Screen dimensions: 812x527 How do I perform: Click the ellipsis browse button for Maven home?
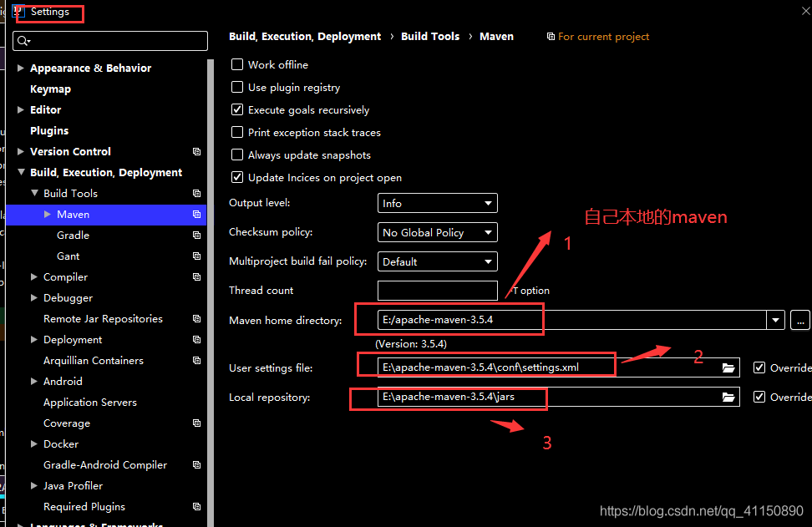[800, 320]
